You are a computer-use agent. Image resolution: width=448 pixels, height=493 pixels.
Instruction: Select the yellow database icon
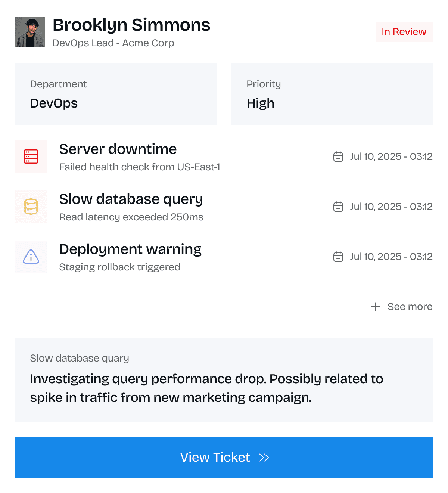31,207
